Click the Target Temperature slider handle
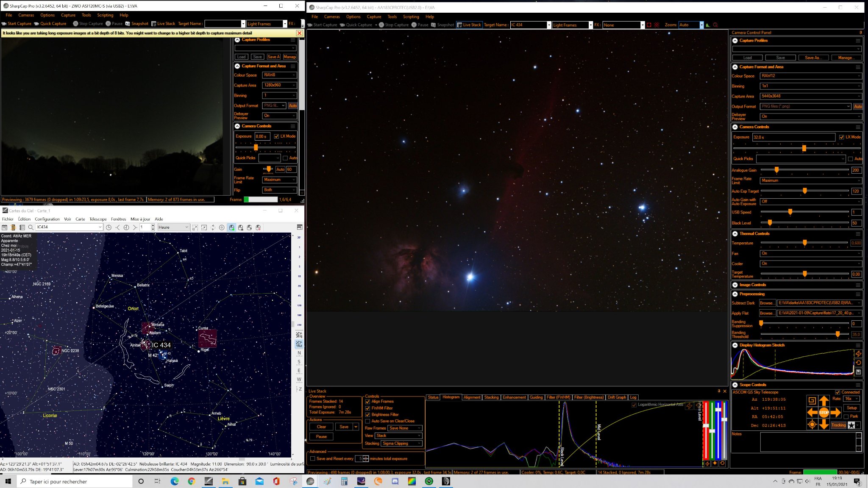Image resolution: width=868 pixels, height=488 pixels. point(804,274)
